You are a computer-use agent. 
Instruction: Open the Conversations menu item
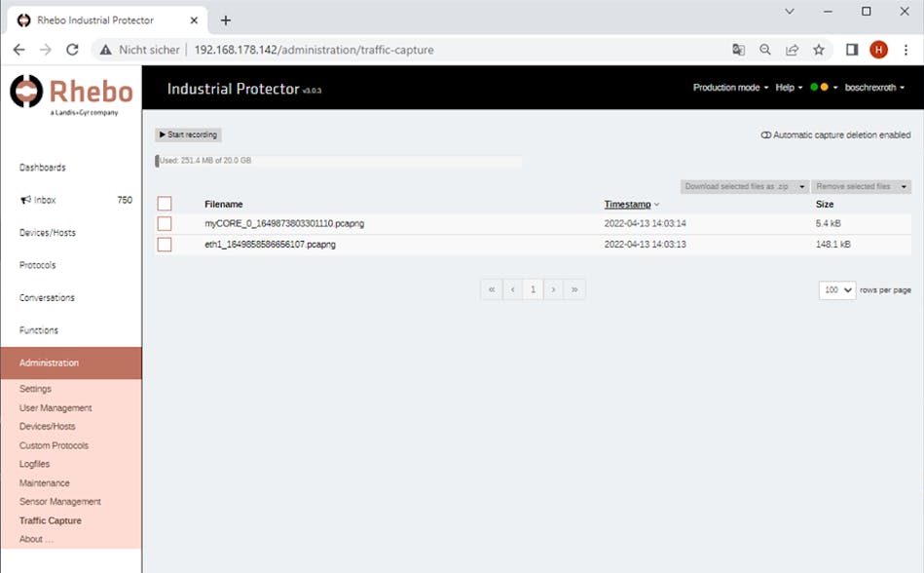(x=47, y=297)
